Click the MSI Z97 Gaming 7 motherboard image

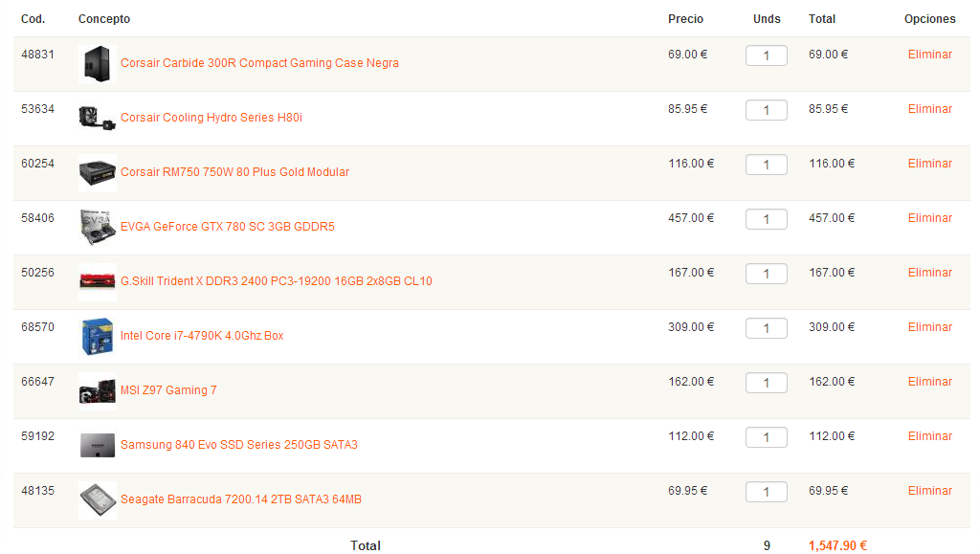click(x=97, y=391)
